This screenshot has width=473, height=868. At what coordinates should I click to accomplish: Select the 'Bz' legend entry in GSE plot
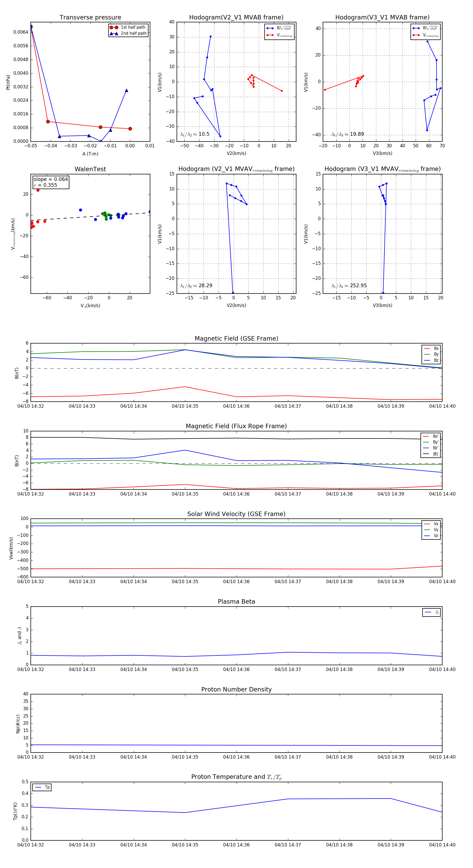[x=431, y=360]
